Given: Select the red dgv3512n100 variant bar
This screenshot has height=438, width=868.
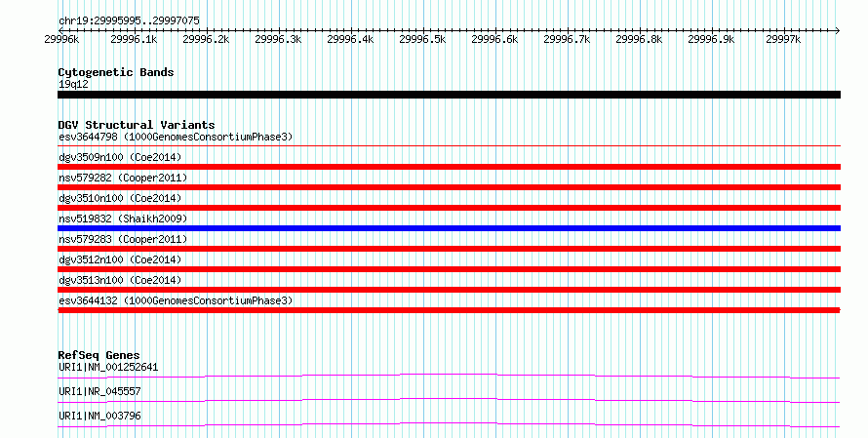Looking at the screenshot, I should tap(449, 269).
